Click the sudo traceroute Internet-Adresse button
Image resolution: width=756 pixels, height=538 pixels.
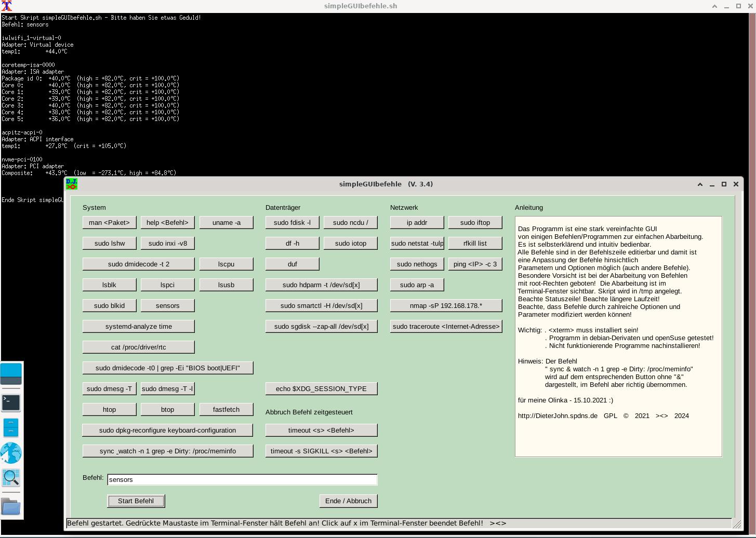[446, 326]
